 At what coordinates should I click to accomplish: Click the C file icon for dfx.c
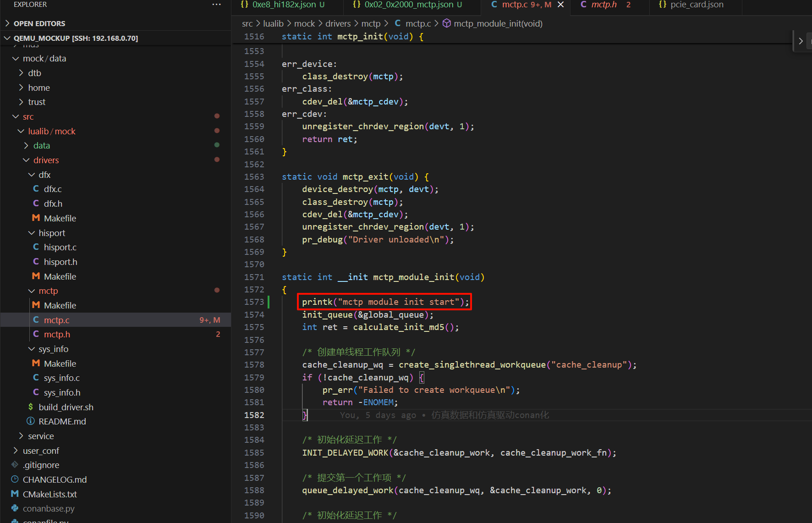(x=36, y=189)
